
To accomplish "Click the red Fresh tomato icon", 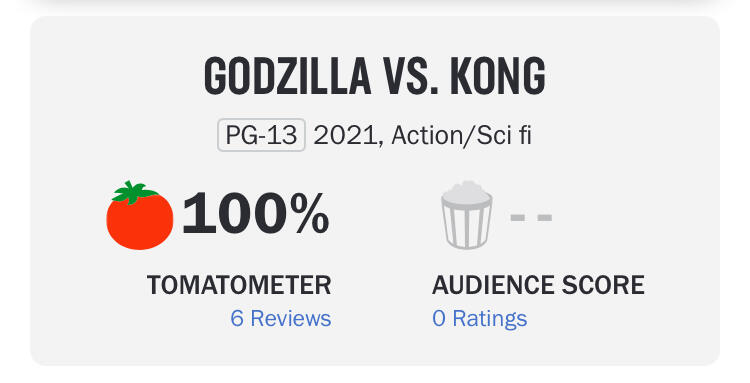I will [x=140, y=216].
